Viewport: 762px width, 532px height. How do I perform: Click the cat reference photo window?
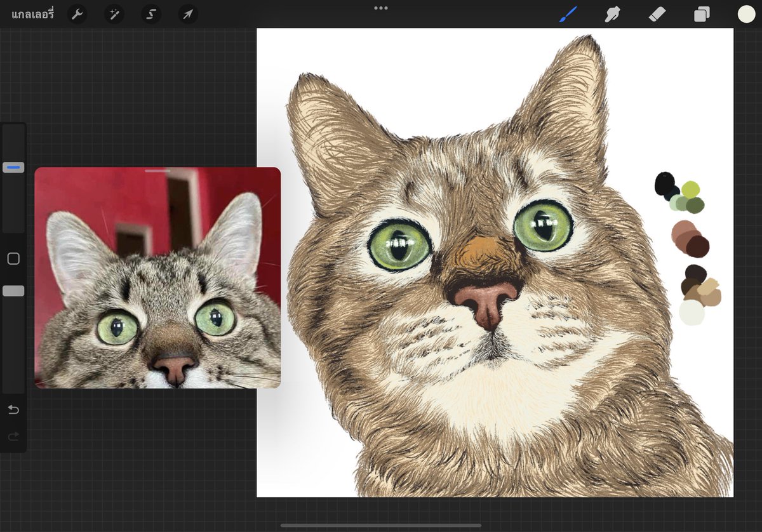(x=157, y=277)
